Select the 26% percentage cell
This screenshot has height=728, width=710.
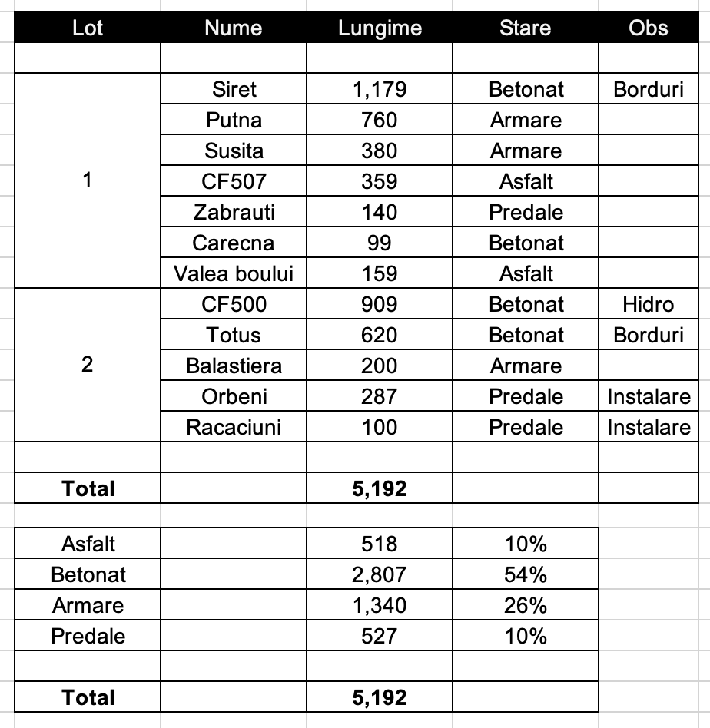coord(526,606)
